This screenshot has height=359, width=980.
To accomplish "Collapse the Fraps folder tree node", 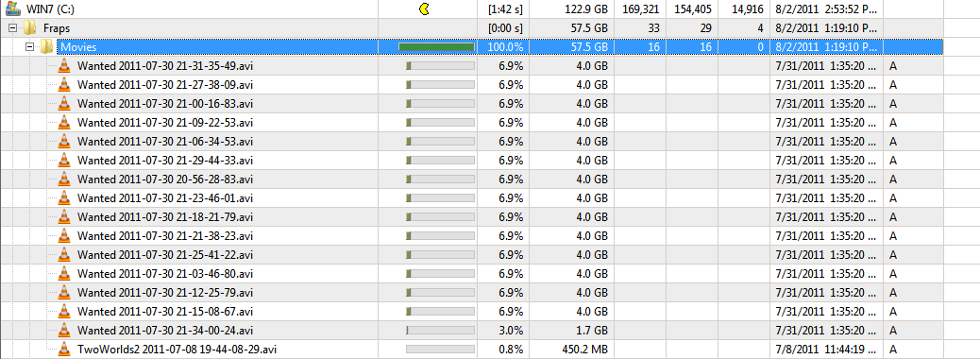I will coord(12,28).
